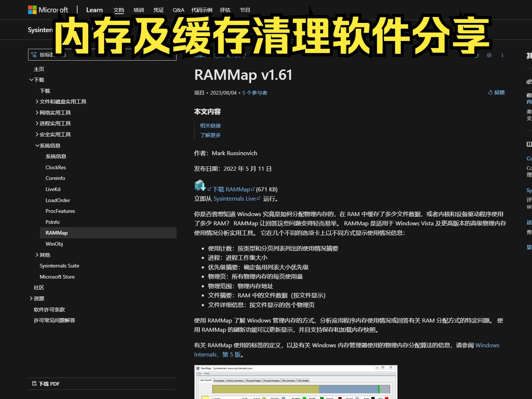Click the RAMMap v1.61 page heading
The width and height of the screenshot is (532, 399).
[x=243, y=75]
